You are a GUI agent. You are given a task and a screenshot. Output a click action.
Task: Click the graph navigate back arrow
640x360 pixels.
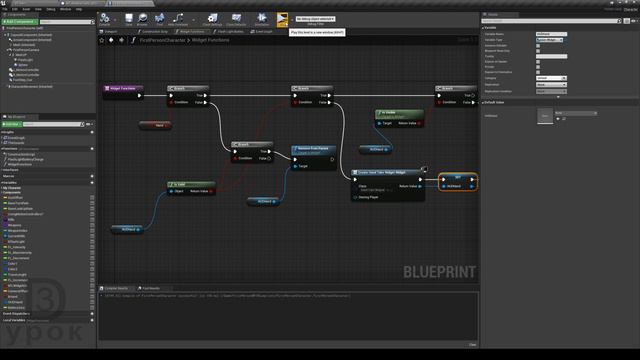click(111, 40)
